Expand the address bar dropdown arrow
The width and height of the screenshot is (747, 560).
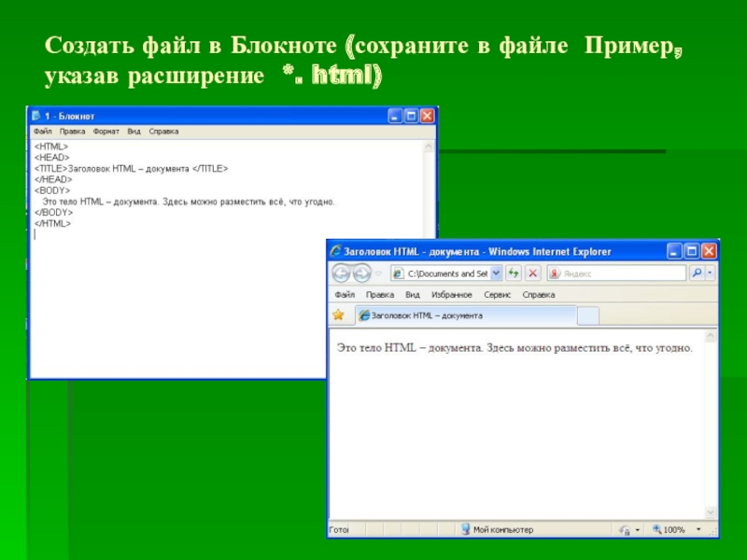click(496, 273)
